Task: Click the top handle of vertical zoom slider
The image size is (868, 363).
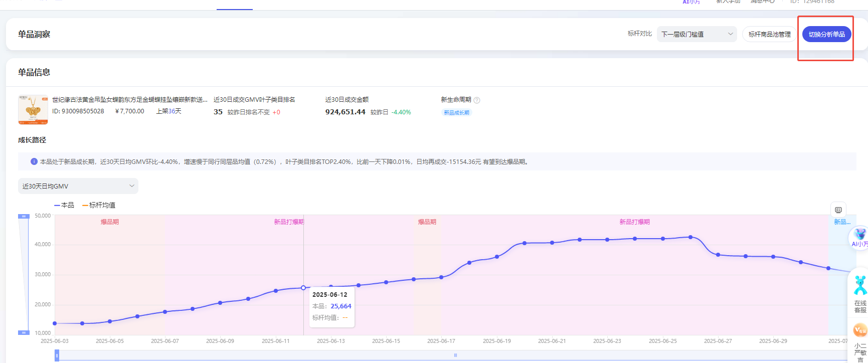Action: pyautogui.click(x=24, y=216)
